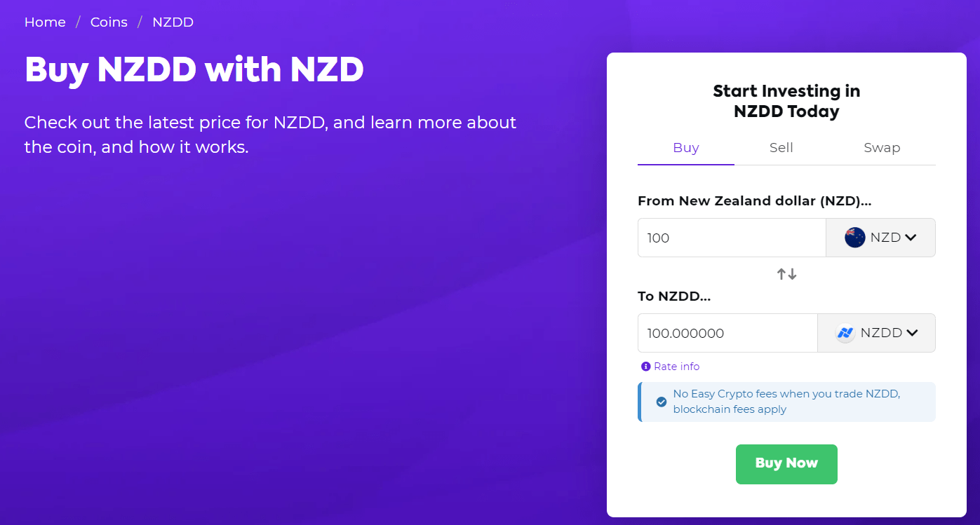
Task: Click the New Zealand flag icon
Action: tap(855, 238)
